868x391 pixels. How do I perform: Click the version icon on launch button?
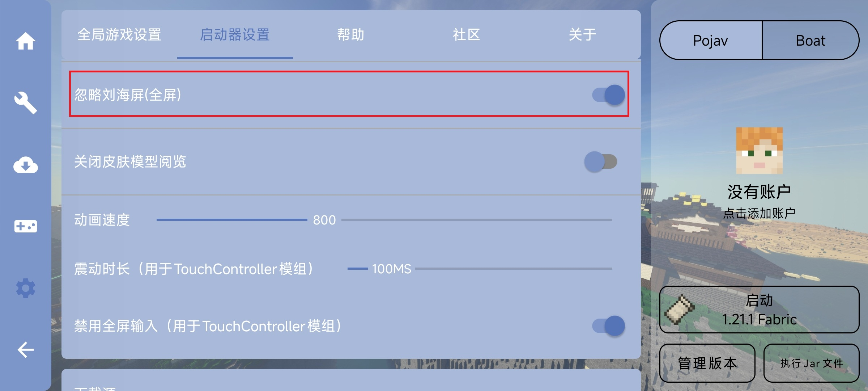680,310
